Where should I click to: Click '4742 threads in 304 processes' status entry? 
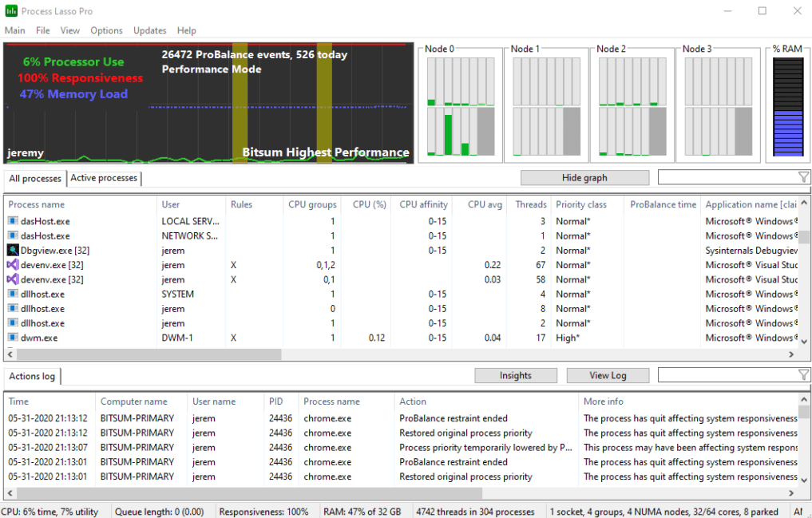(x=475, y=512)
